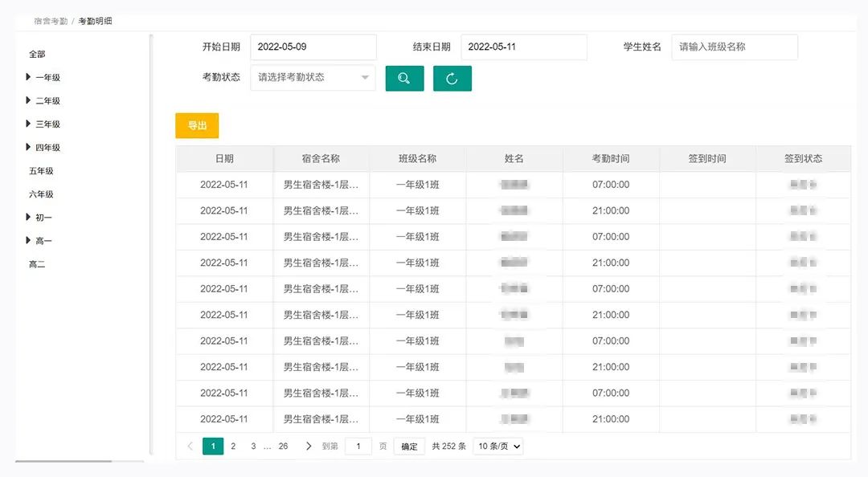Select 六年级 in the grade tree

coord(41,194)
